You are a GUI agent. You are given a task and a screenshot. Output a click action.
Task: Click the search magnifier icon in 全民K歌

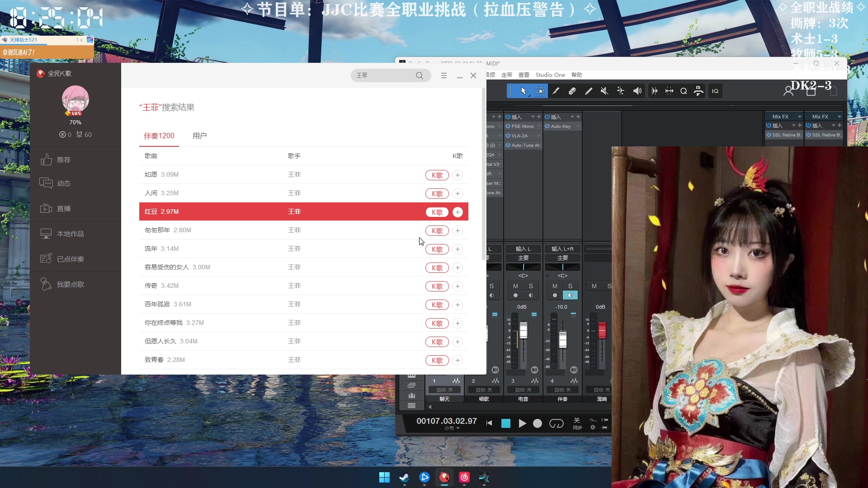420,75
